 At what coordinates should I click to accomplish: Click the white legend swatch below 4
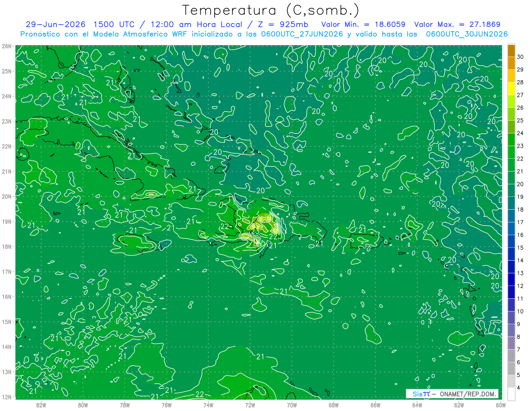coord(511,394)
